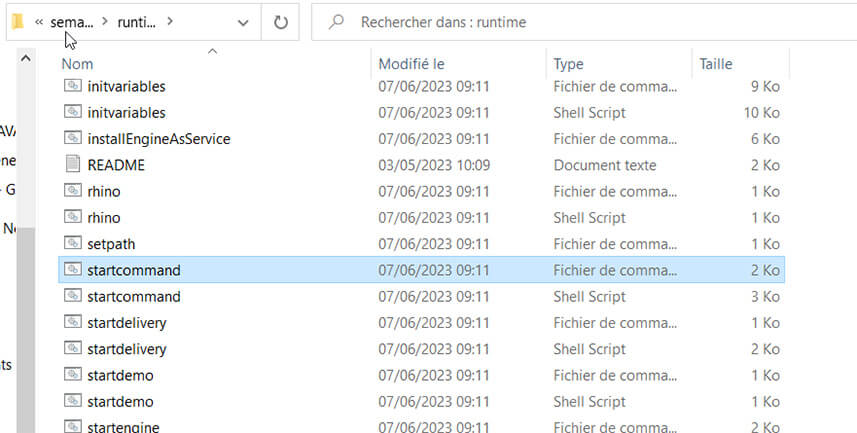Click the navigation pane scroll-up arrow
Screen dimensions: 857x433
[26, 58]
